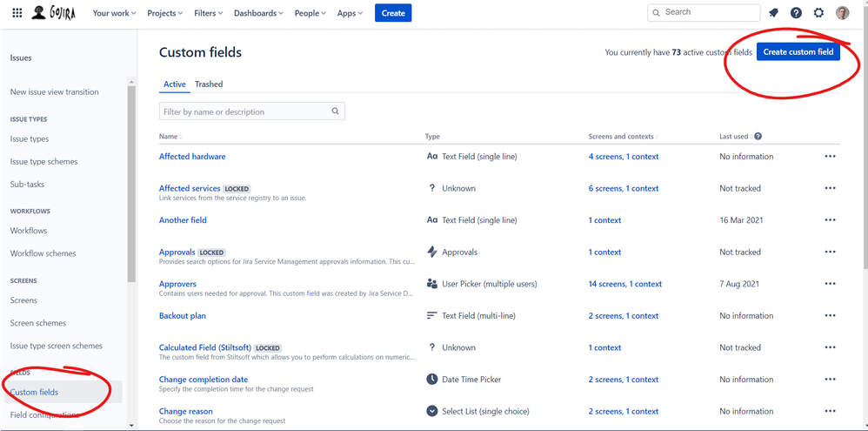Image resolution: width=868 pixels, height=431 pixels.
Task: Click the Date Time Picker clock icon
Action: pyautogui.click(x=432, y=380)
